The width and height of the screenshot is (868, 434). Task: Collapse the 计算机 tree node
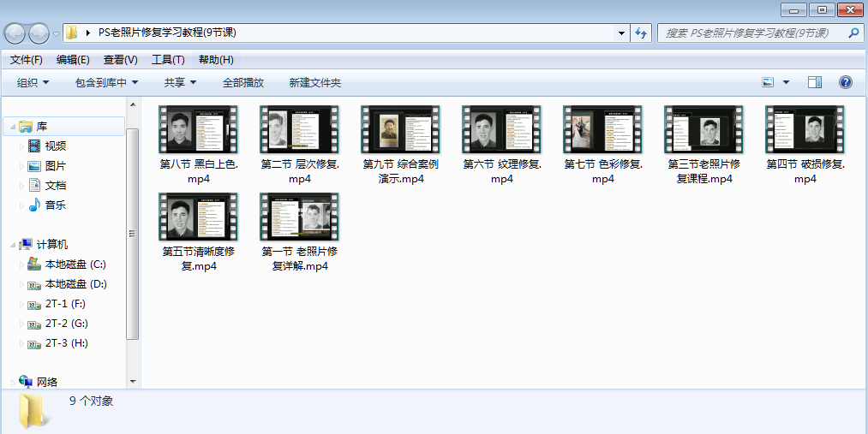coord(12,245)
